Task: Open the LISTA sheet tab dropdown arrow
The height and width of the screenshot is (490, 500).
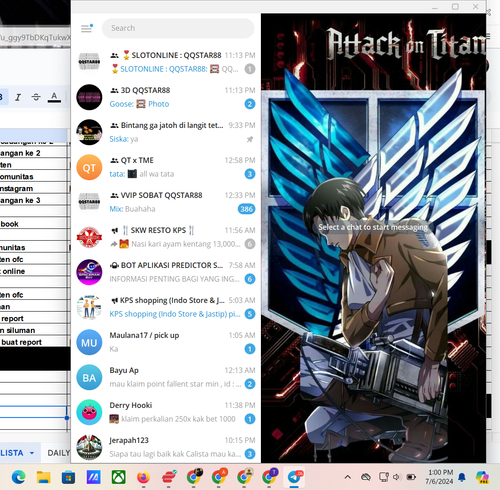Action: point(32,453)
